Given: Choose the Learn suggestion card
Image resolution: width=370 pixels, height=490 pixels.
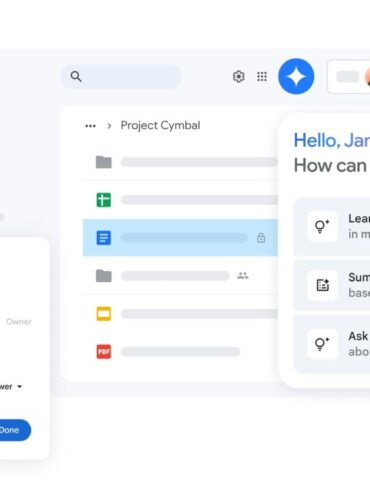Looking at the screenshot, I should tap(332, 226).
